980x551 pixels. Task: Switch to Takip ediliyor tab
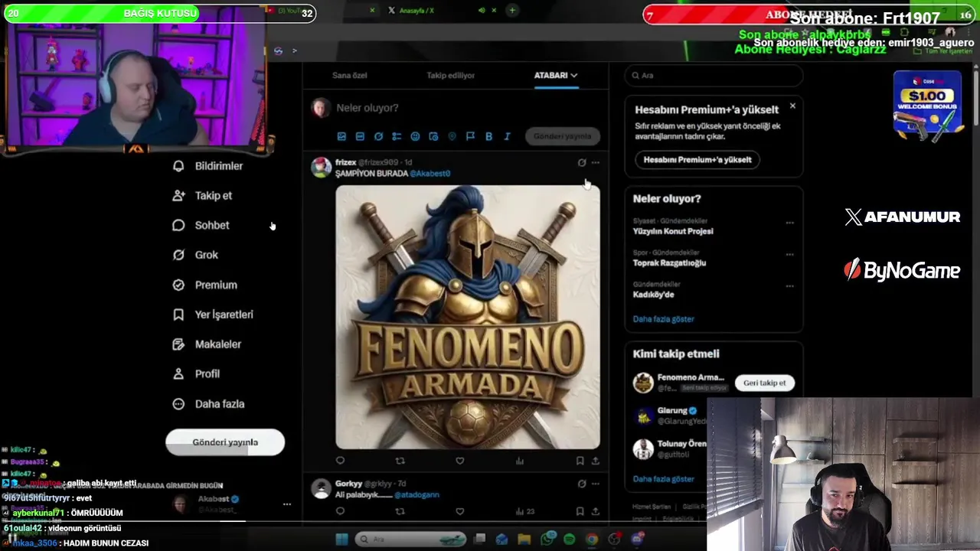pyautogui.click(x=451, y=76)
